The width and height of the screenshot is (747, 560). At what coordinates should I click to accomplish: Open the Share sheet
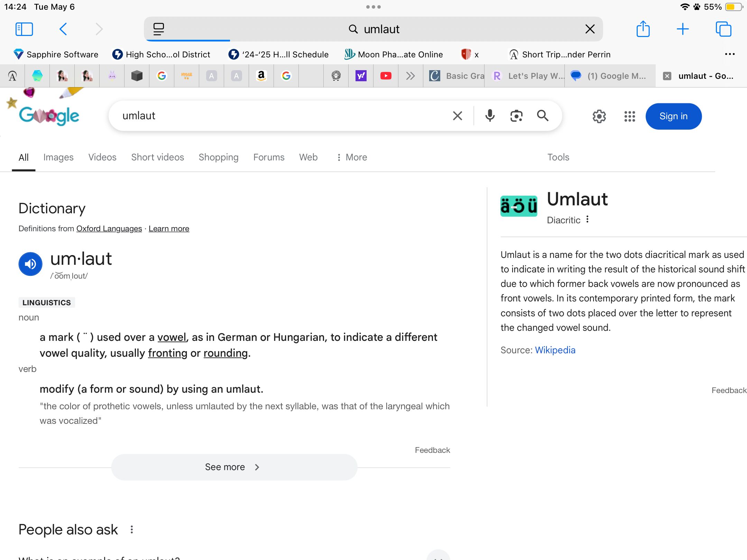(643, 29)
